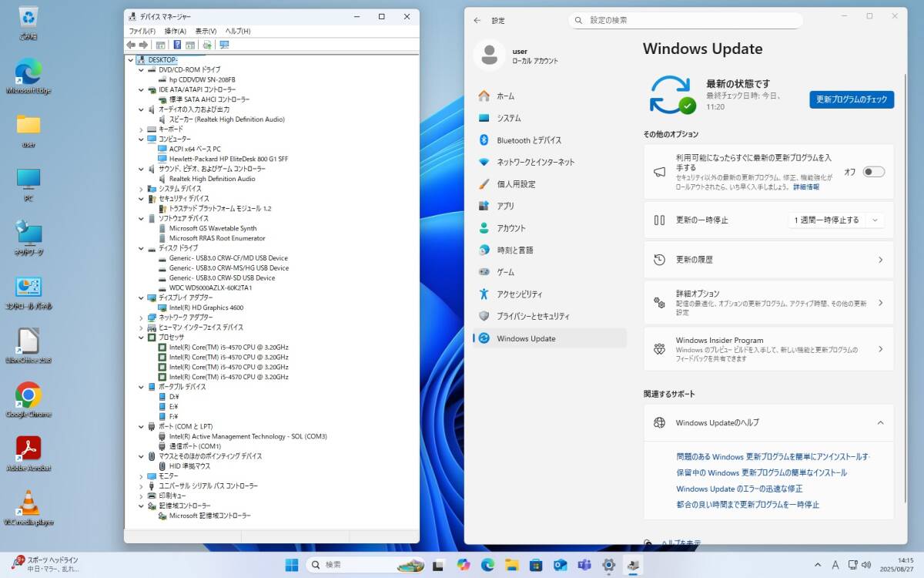Launch the VLC media player desktop shortcut

click(28, 503)
